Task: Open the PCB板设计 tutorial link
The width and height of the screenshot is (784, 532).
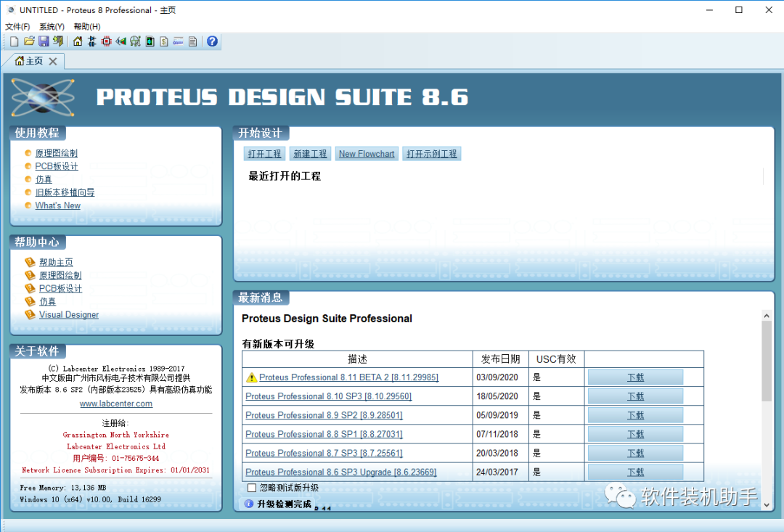Action: [x=57, y=166]
